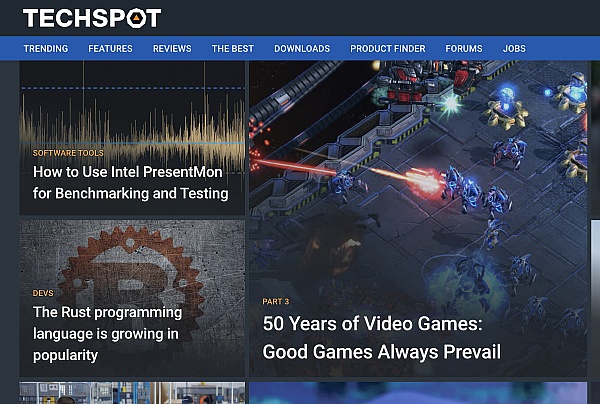This screenshot has width=600, height=404.
Task: Open the Downloads page
Action: (x=302, y=49)
